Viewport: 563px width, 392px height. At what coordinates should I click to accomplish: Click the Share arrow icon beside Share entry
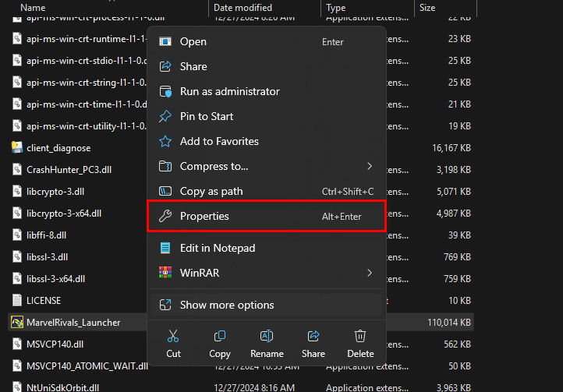click(165, 66)
